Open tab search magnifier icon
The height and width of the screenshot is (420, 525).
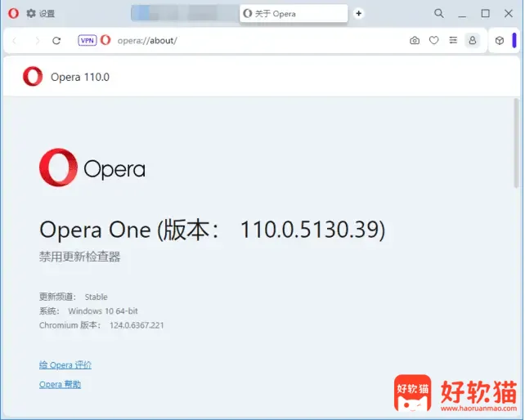point(439,13)
